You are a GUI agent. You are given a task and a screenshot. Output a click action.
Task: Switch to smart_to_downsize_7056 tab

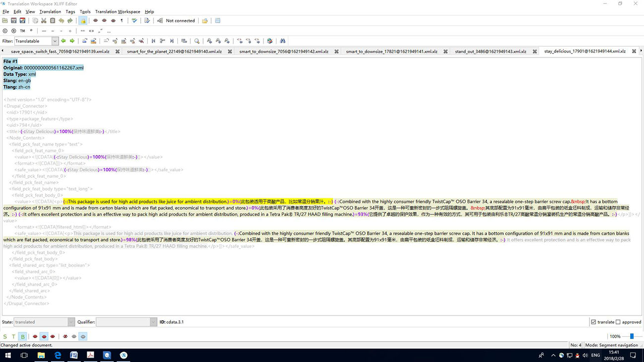coord(284,52)
